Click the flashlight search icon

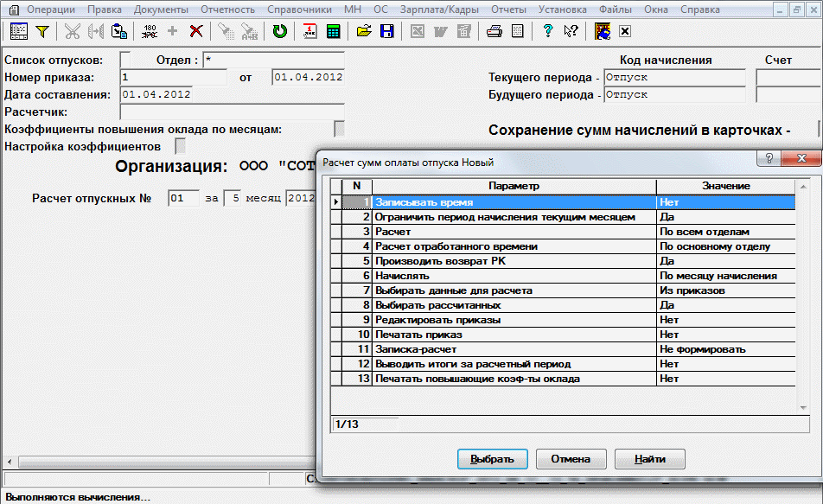(226, 31)
